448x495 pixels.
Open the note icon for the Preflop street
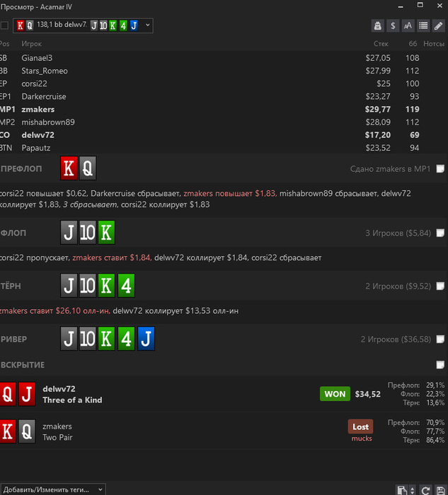440,169
